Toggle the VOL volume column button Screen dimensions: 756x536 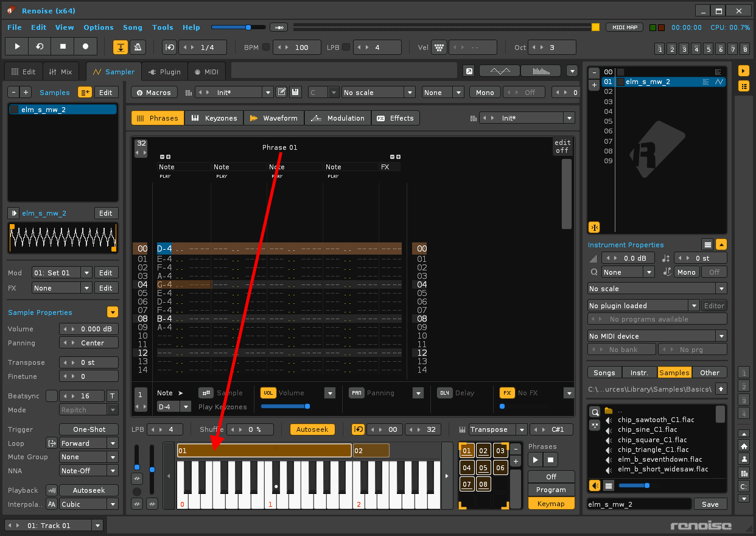point(268,393)
